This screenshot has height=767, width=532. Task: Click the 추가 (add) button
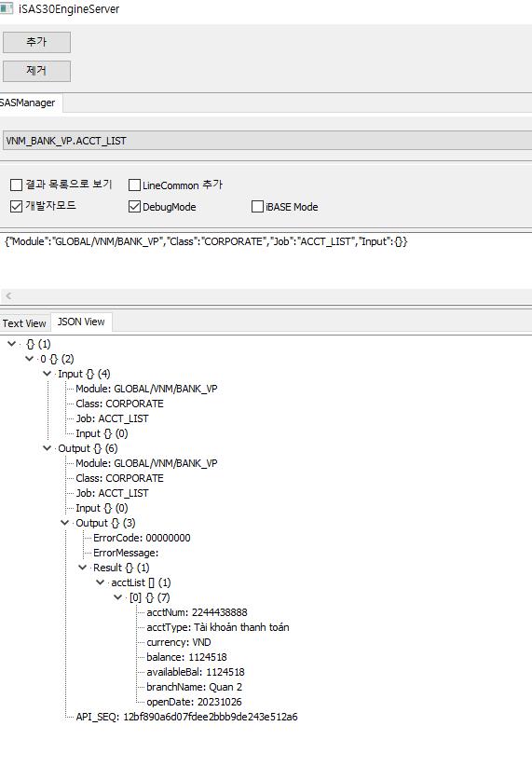(36, 42)
